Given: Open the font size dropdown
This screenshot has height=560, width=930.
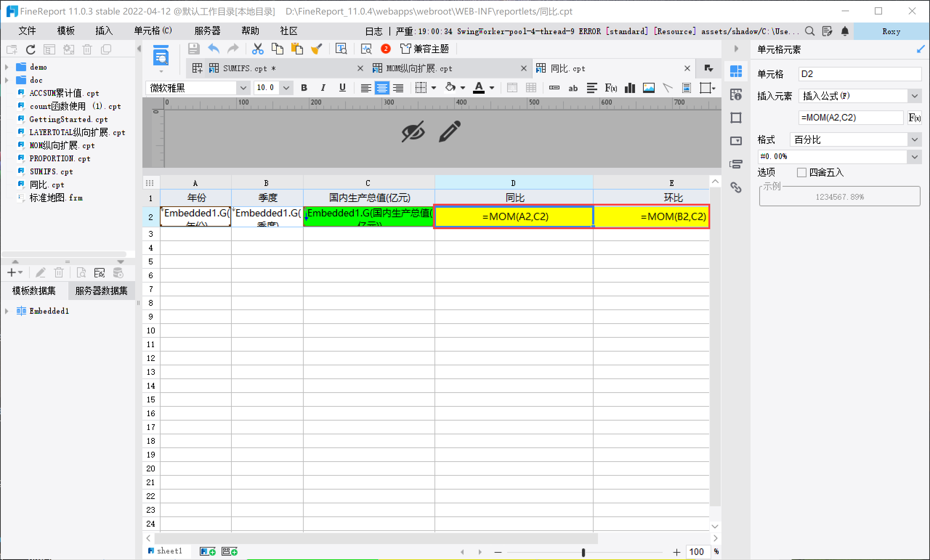Looking at the screenshot, I should click(x=286, y=88).
